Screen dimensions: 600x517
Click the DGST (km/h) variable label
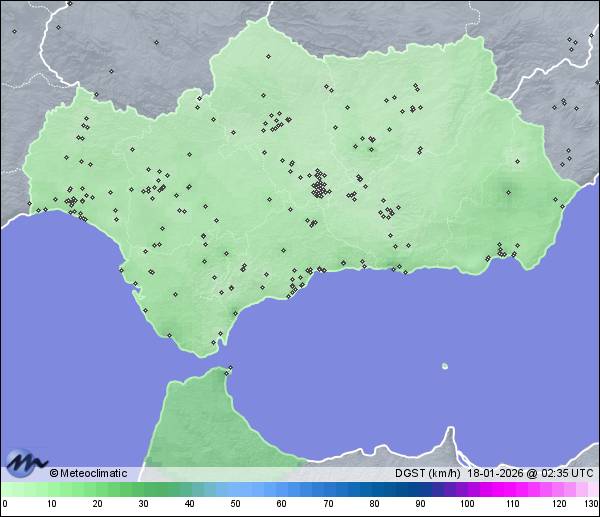(x=426, y=473)
